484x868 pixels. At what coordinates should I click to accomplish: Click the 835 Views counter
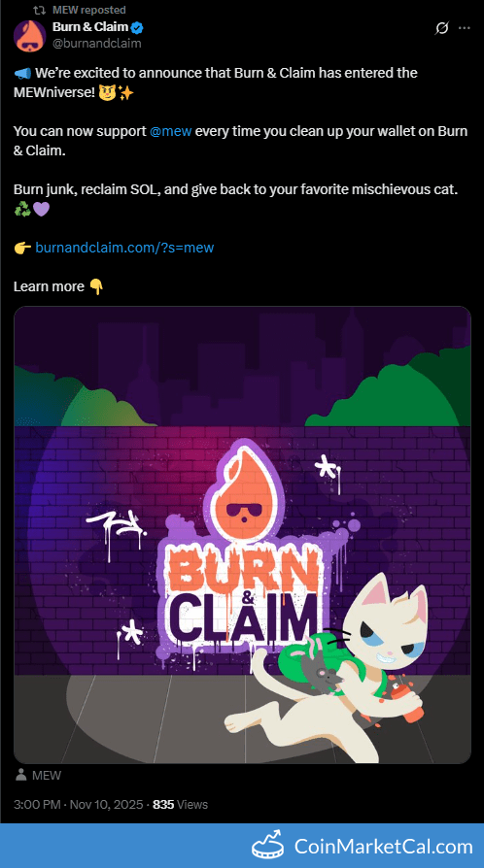(x=180, y=804)
